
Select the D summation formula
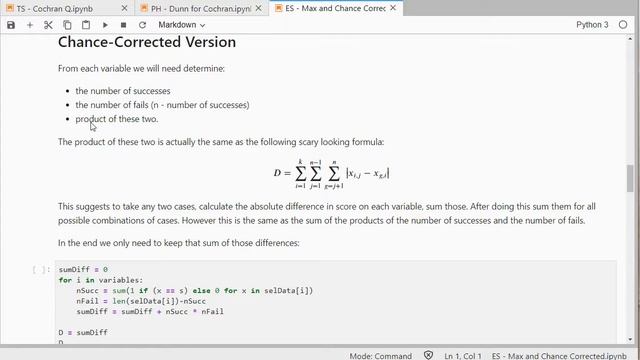point(331,173)
